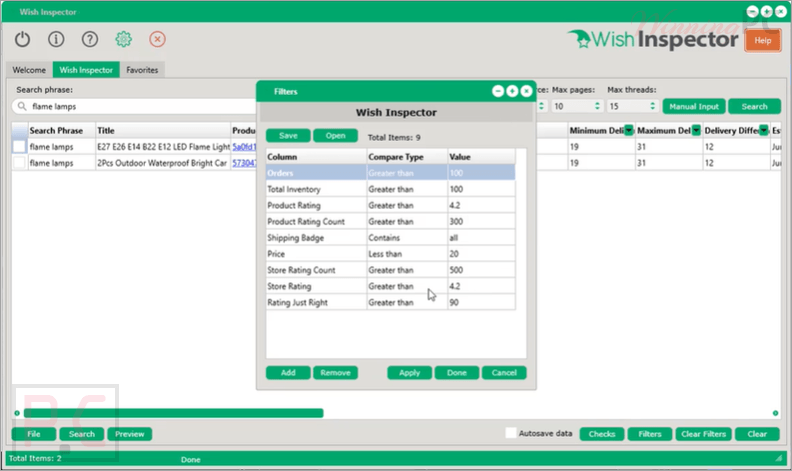Screen dimensions: 792x471
Task: Close the Filters dialog
Action: pyautogui.click(x=526, y=91)
